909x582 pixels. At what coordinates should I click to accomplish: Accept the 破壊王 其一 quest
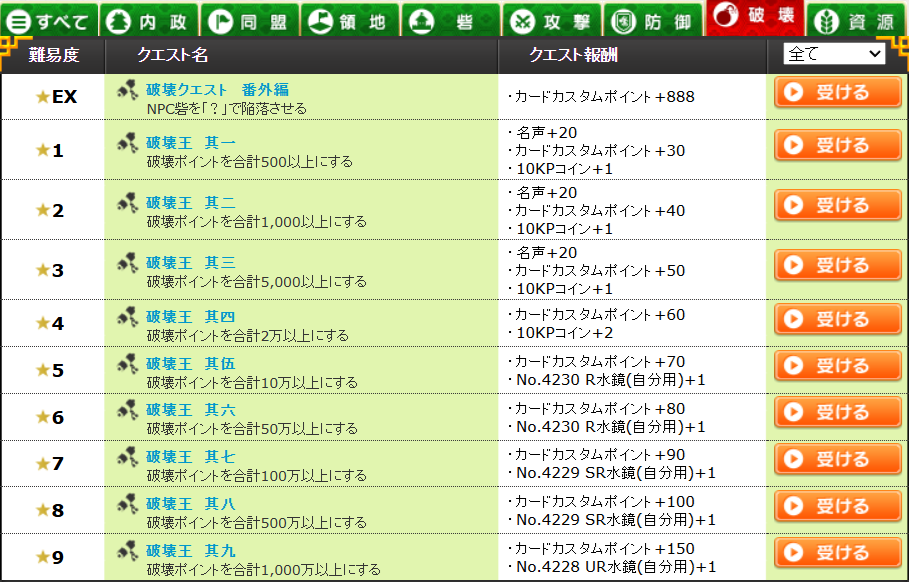tap(837, 145)
